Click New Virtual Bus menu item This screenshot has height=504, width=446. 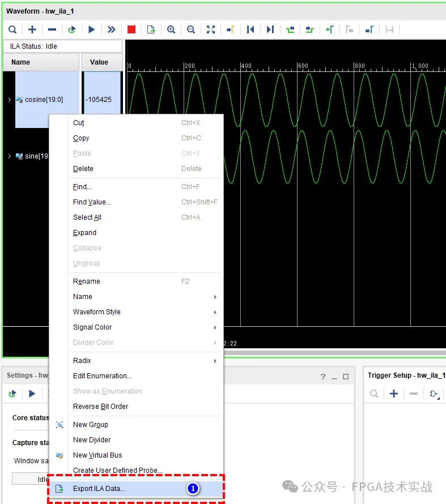(97, 455)
